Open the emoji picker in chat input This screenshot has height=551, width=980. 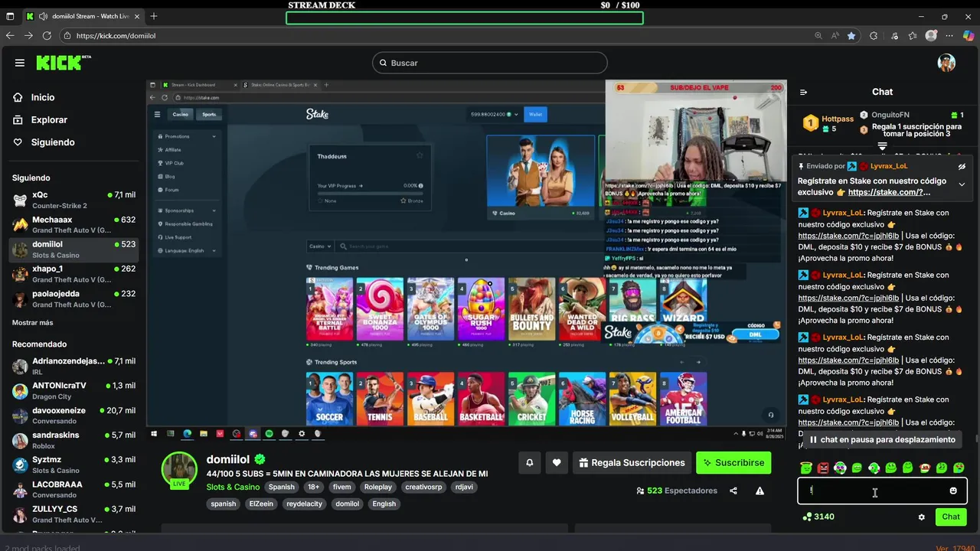click(x=953, y=491)
